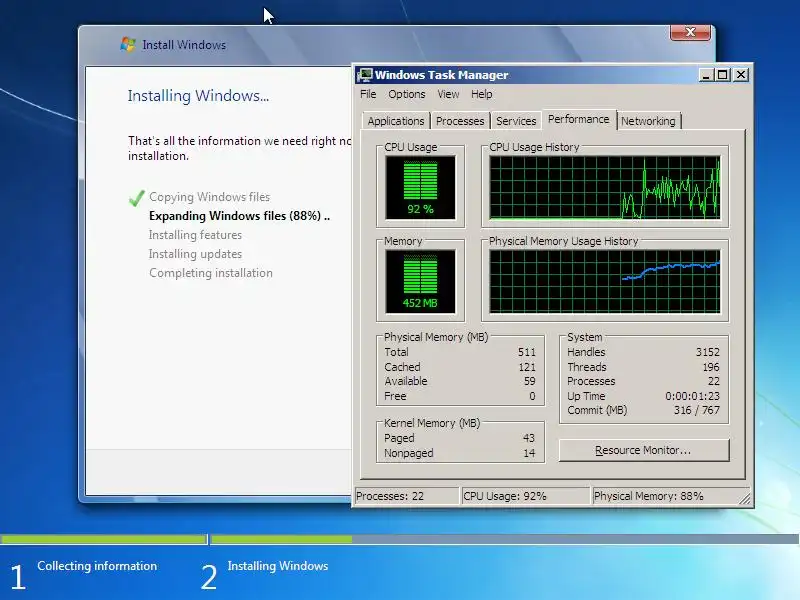Click the Up Time value 0:00:01:23
The width and height of the screenshot is (800, 600).
[x=692, y=396]
